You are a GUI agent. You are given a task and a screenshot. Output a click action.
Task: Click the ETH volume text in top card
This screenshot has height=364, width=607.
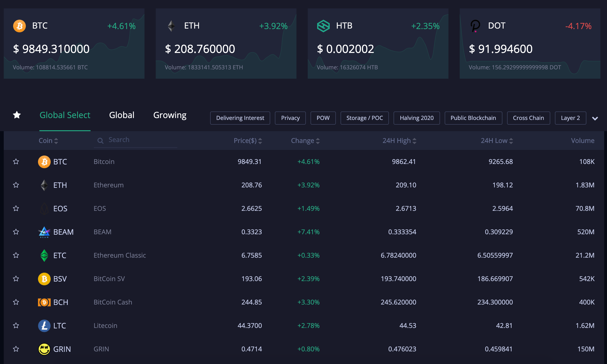pyautogui.click(x=204, y=67)
